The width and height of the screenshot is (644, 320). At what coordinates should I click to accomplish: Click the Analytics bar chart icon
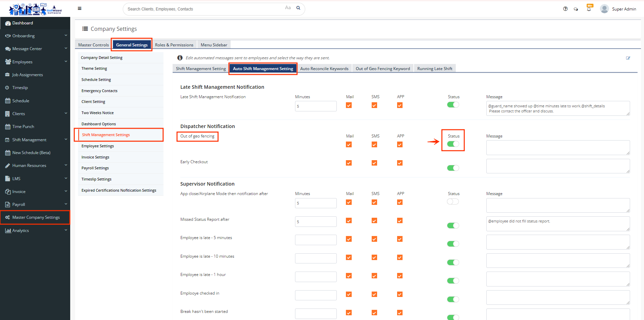[8, 231]
